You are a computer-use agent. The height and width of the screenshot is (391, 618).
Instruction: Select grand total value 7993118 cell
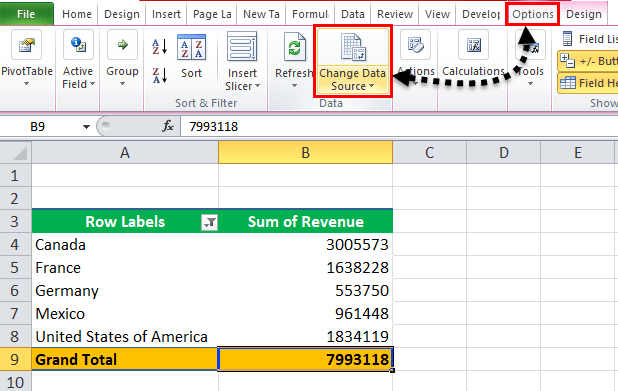coord(305,359)
